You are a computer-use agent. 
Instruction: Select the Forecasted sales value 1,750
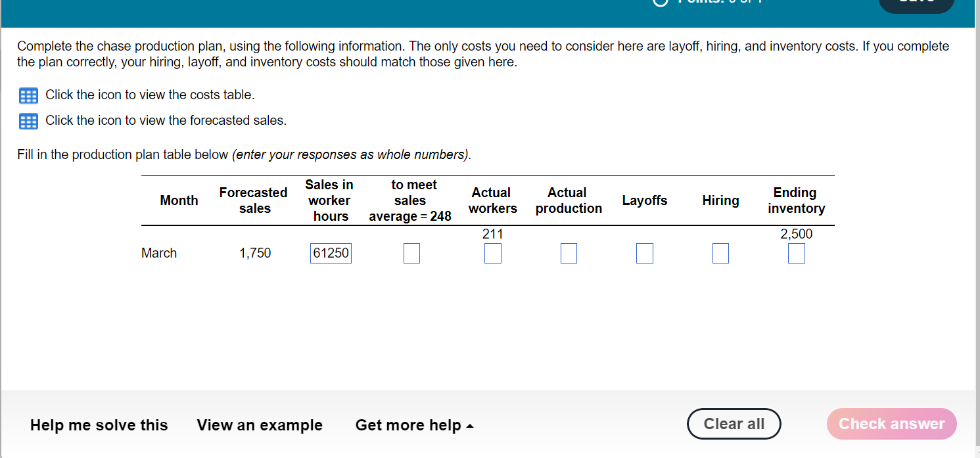pyautogui.click(x=256, y=253)
